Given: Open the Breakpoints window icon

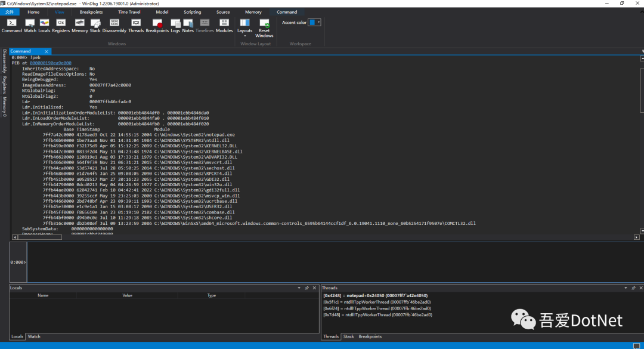Looking at the screenshot, I should 157,26.
